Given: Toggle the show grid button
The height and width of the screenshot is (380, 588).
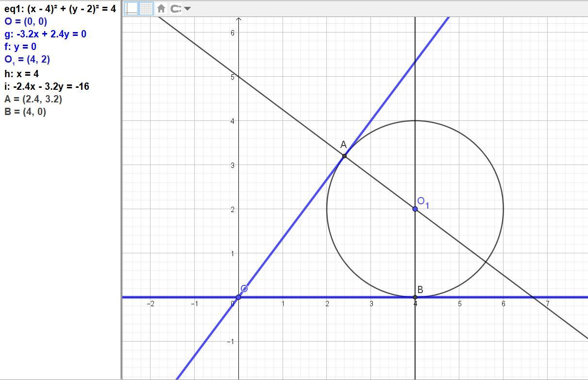Looking at the screenshot, I should point(147,8).
